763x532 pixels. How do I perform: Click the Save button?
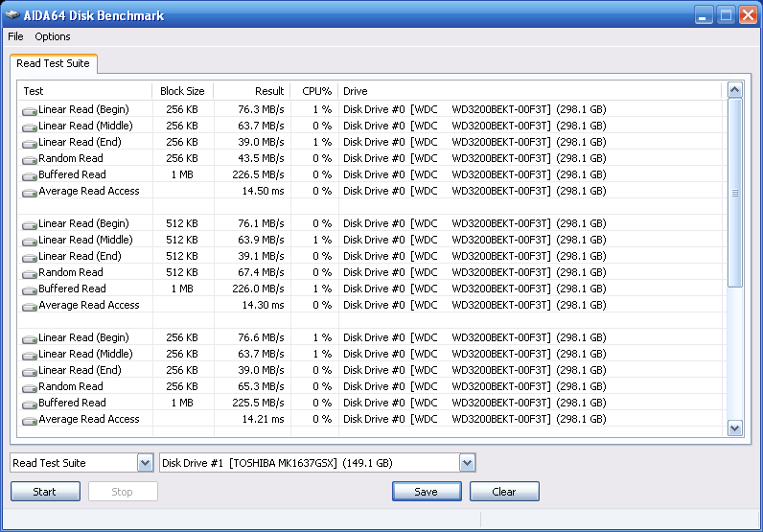[x=426, y=492]
